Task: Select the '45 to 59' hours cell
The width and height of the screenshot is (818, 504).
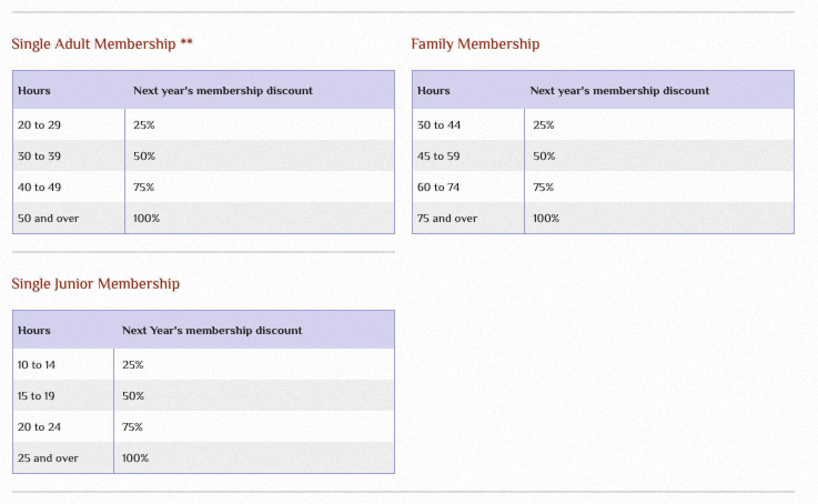Action: click(438, 156)
